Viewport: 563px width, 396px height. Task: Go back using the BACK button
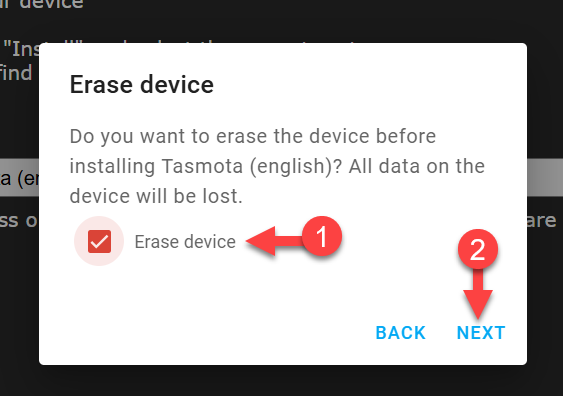(x=401, y=333)
